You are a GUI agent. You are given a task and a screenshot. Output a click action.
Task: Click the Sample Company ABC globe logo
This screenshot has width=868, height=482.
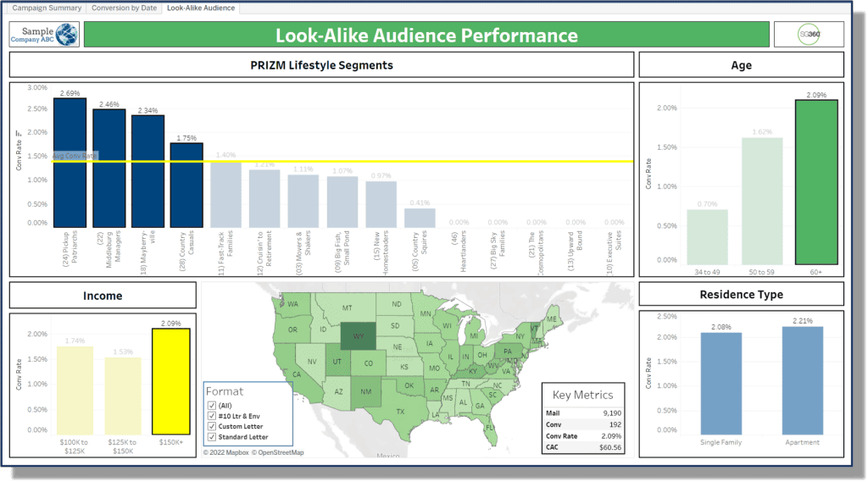coord(66,35)
